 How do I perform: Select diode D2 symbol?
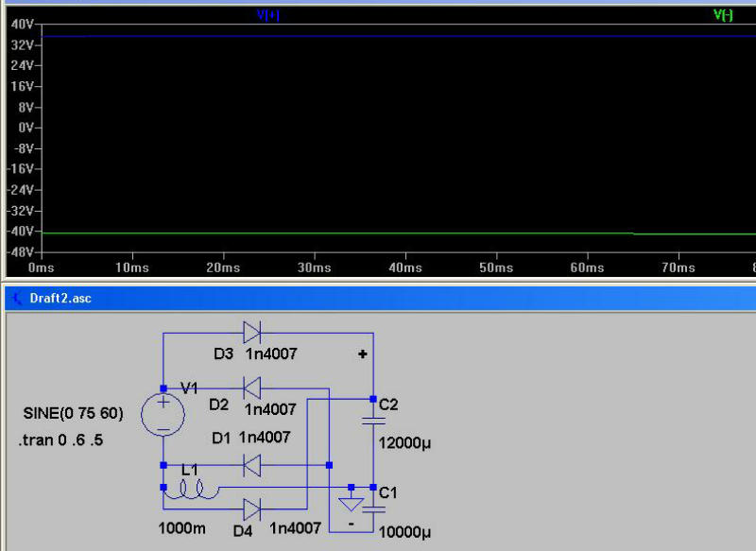tap(252, 388)
